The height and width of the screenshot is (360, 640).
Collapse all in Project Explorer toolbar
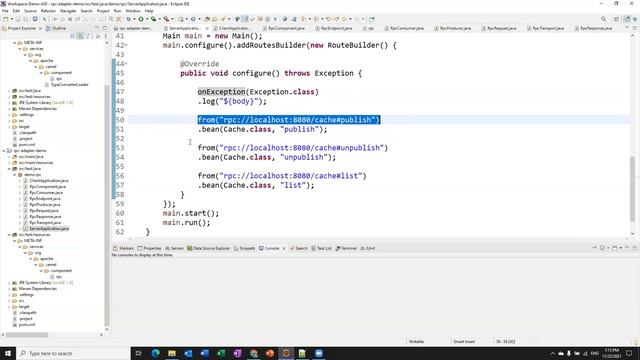[x=73, y=36]
